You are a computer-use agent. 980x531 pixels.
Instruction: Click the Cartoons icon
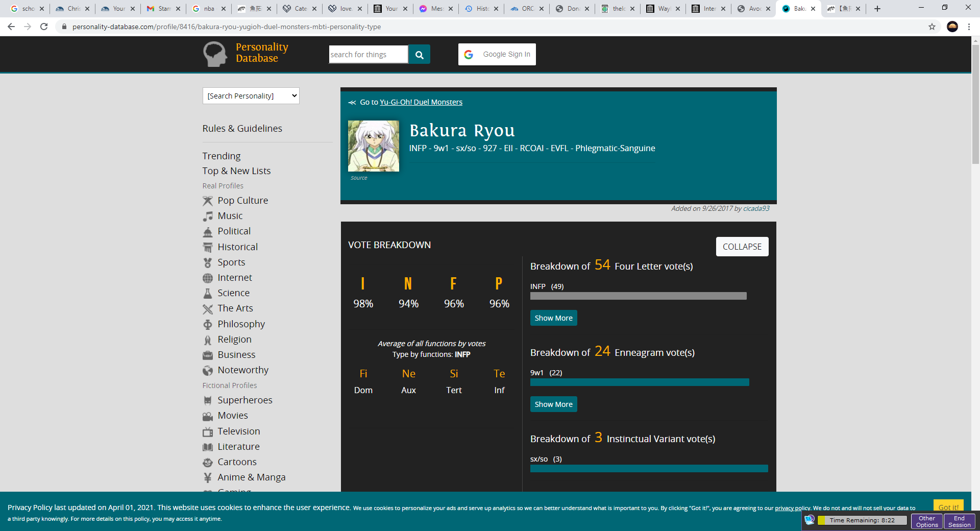point(208,463)
